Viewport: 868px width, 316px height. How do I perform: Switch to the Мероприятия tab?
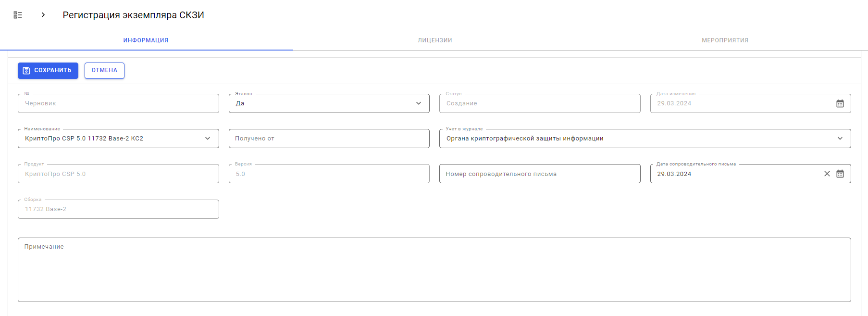coord(724,40)
